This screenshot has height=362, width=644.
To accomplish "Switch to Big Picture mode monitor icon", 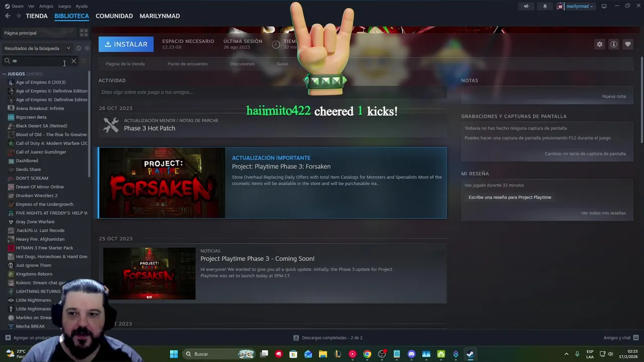I will tap(604, 6).
